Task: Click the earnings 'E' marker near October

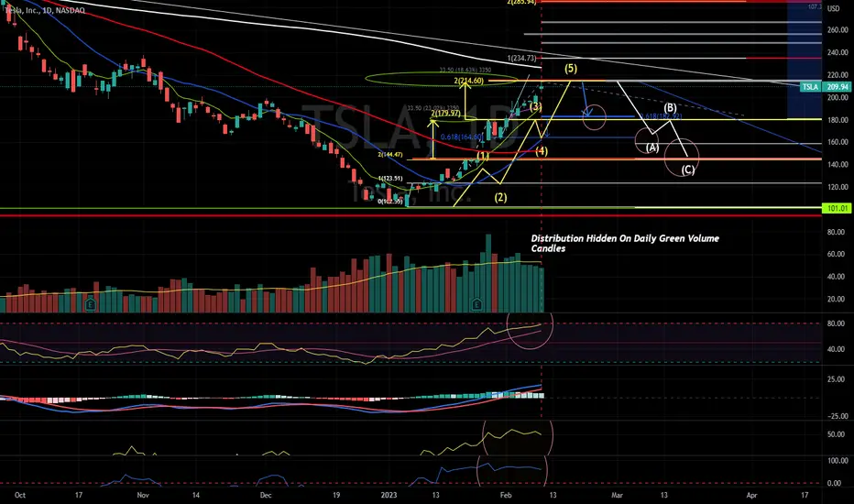Action: click(91, 303)
